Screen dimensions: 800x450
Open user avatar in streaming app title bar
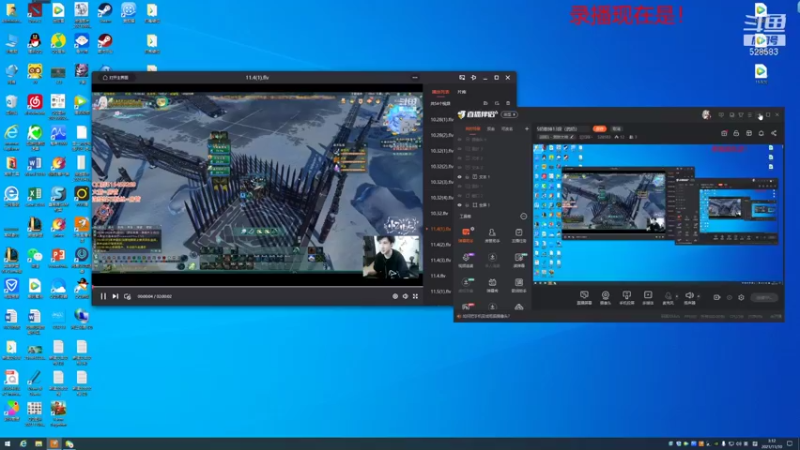[706, 115]
